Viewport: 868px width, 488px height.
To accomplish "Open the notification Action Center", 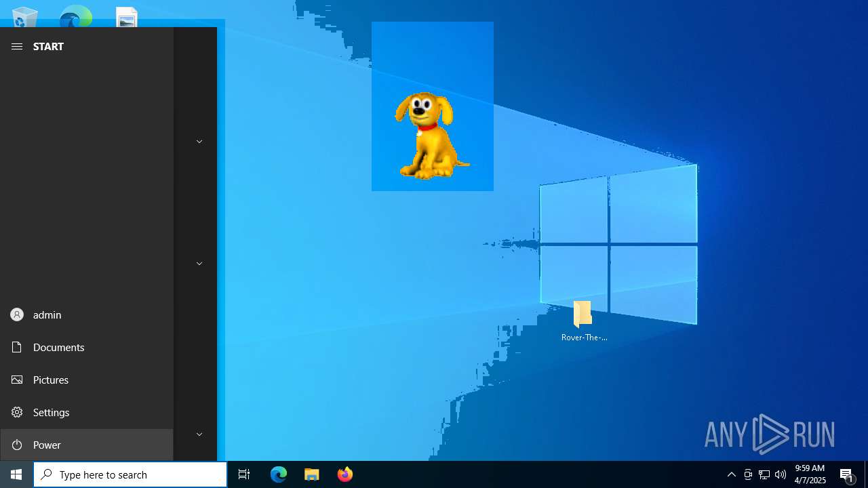I will click(847, 474).
